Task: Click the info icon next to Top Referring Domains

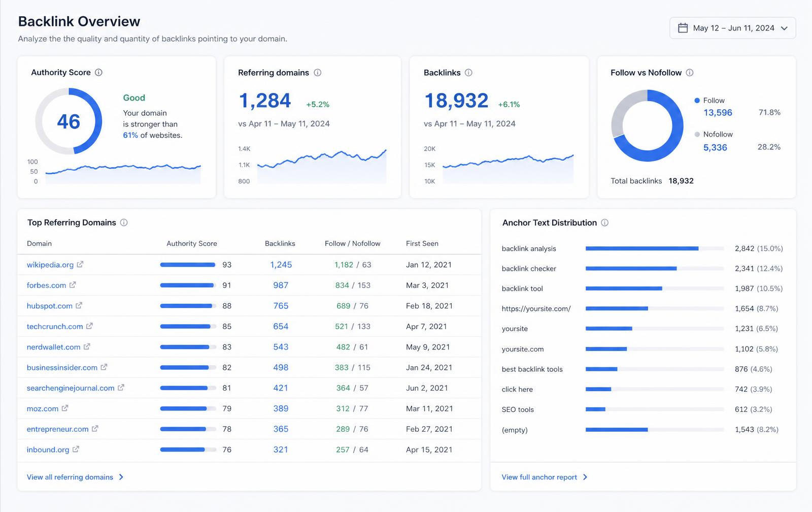Action: coord(124,222)
